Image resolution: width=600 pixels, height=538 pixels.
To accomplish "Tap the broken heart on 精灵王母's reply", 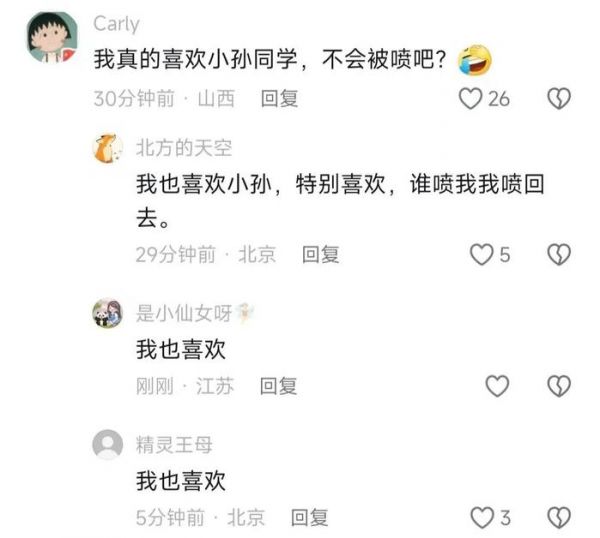I will coord(559,518).
